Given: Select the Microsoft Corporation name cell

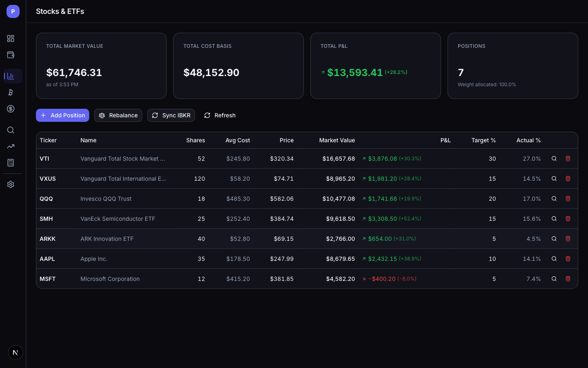Looking at the screenshot, I should pos(110,279).
